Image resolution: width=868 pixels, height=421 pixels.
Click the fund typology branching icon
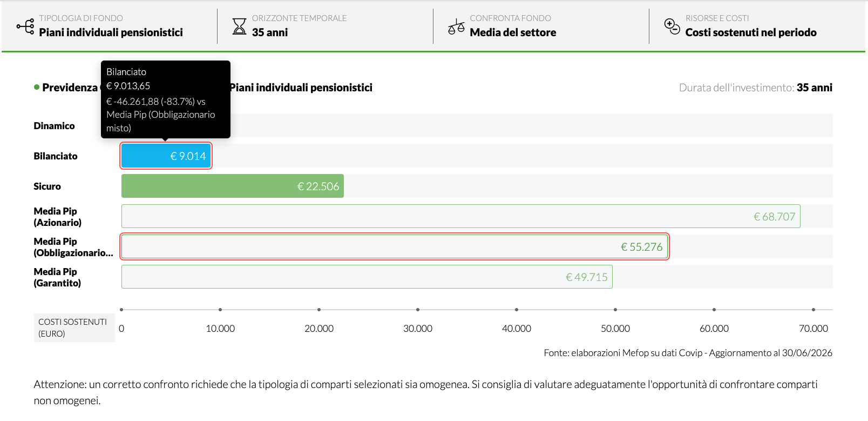[x=25, y=26]
